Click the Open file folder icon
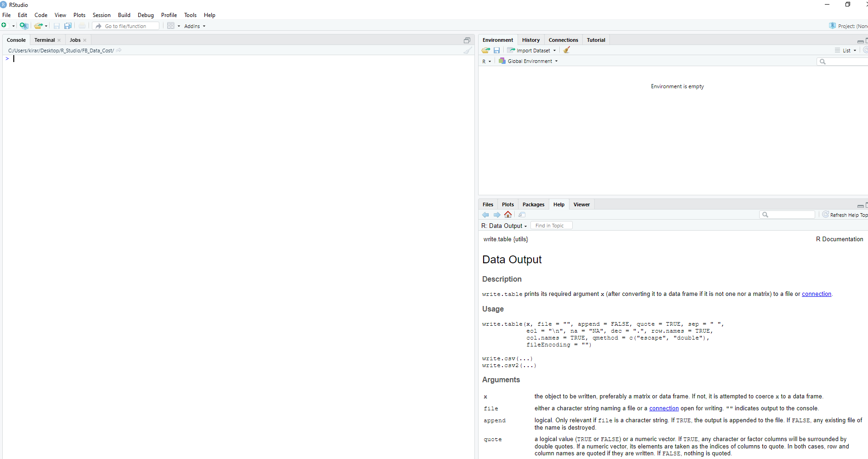This screenshot has width=868, height=459. point(39,26)
